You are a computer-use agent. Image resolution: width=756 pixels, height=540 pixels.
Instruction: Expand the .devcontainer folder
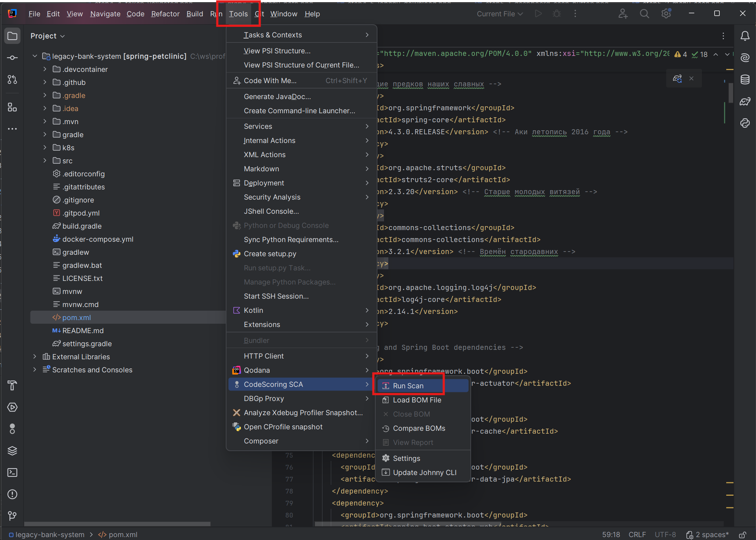(x=45, y=69)
